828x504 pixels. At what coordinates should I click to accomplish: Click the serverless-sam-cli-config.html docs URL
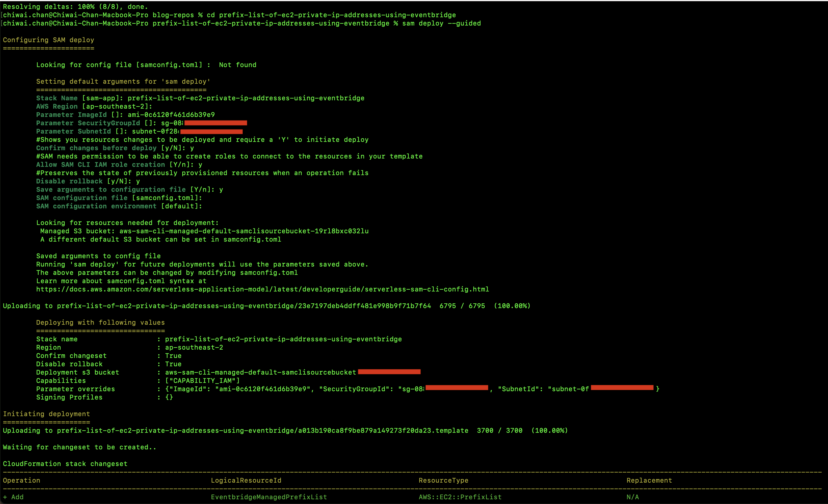coord(263,289)
